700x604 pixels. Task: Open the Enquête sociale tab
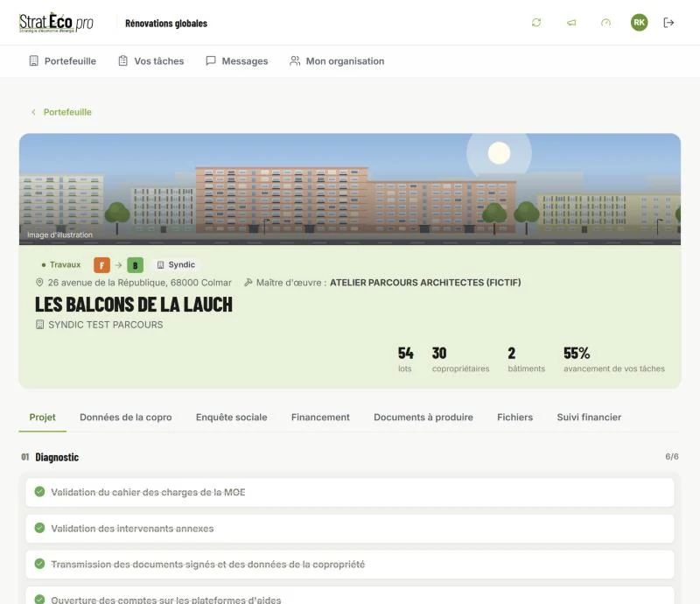click(231, 418)
